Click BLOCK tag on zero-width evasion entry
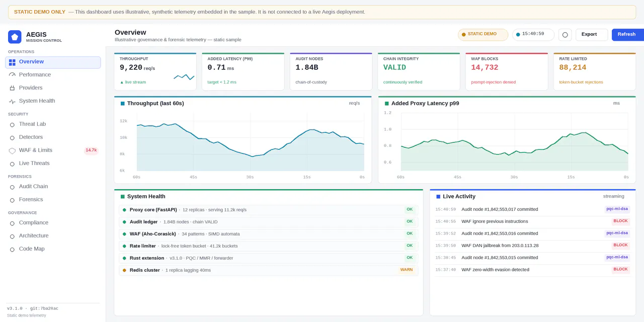The width and height of the screenshot is (644, 322). [x=621, y=270]
